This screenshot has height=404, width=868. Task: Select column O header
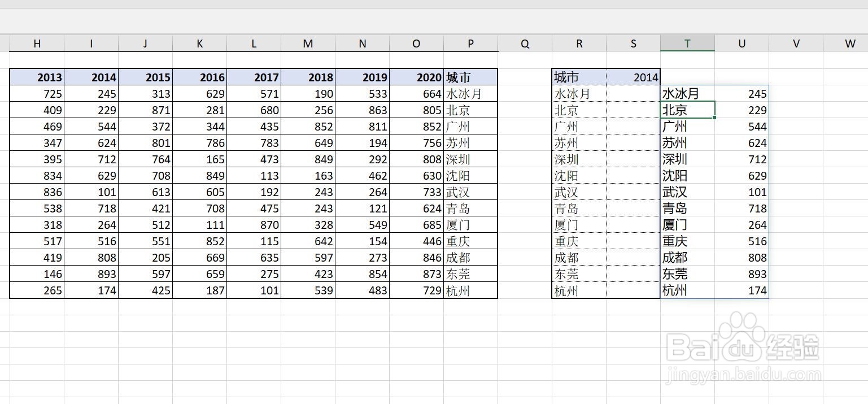[416, 44]
